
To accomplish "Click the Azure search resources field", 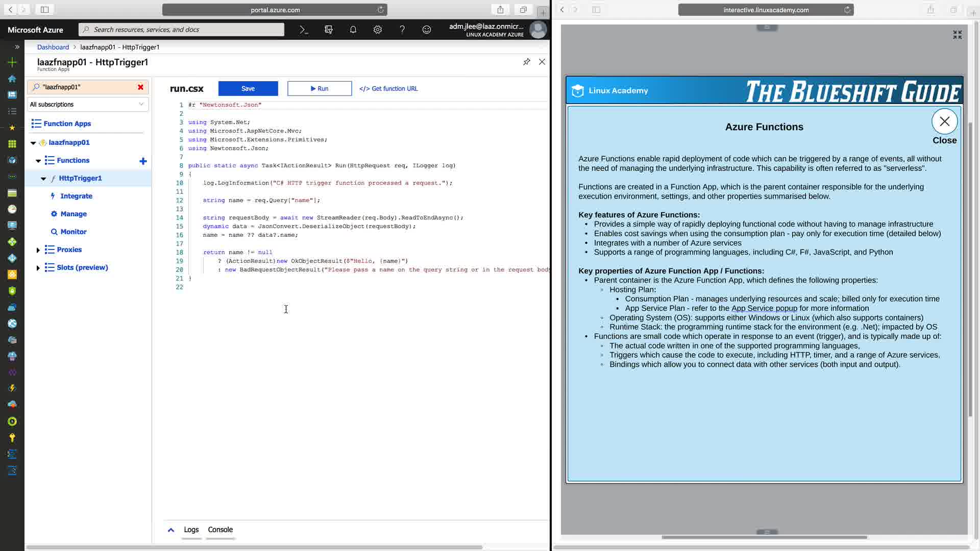I will [x=181, y=30].
